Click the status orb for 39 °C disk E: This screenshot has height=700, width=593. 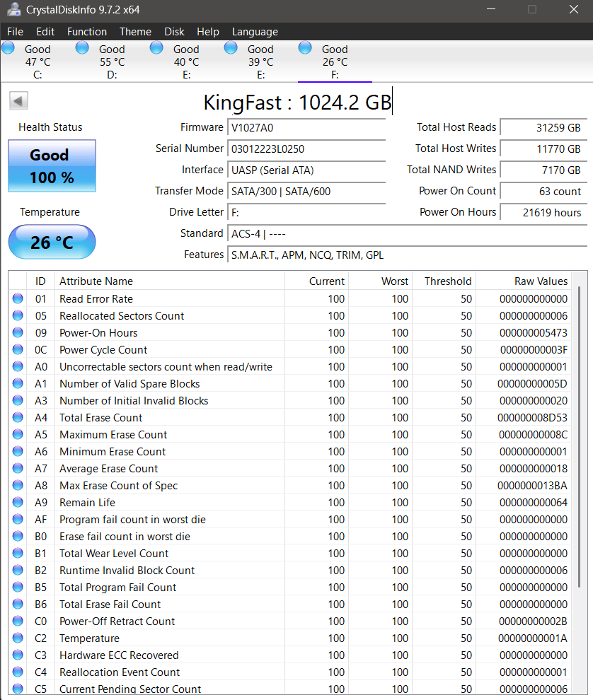click(x=231, y=48)
